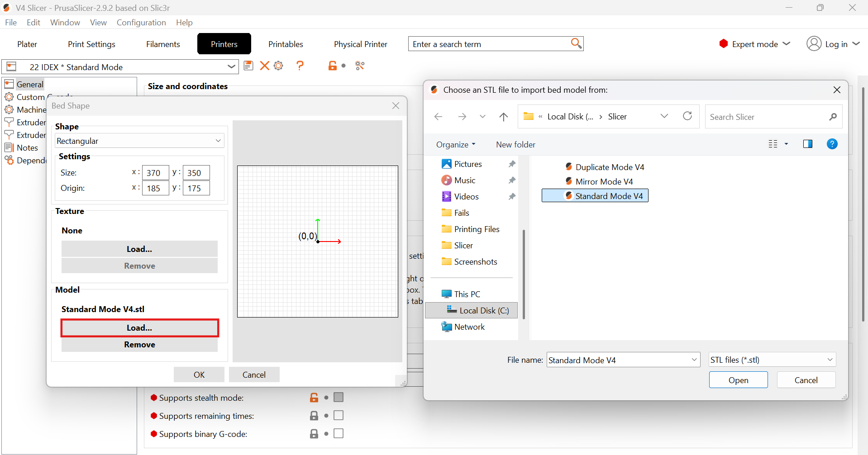Click the user account icon
The width and height of the screenshot is (868, 455).
click(814, 43)
